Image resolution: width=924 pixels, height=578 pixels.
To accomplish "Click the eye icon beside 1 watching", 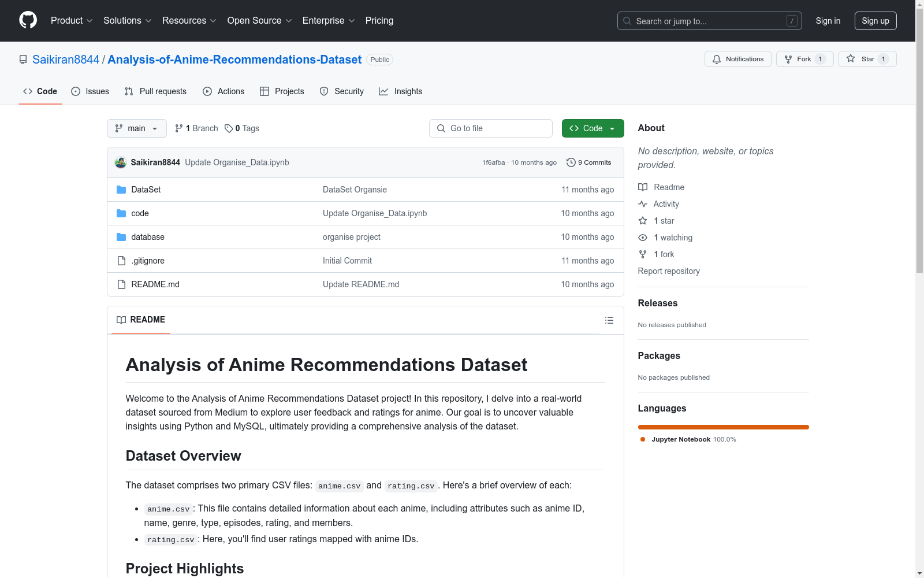I will tap(643, 238).
